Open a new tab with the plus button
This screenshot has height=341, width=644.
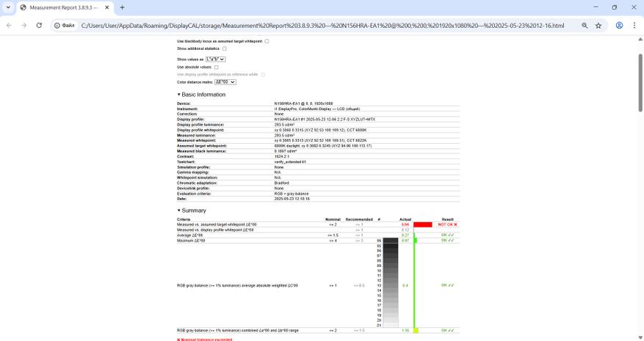122,7
